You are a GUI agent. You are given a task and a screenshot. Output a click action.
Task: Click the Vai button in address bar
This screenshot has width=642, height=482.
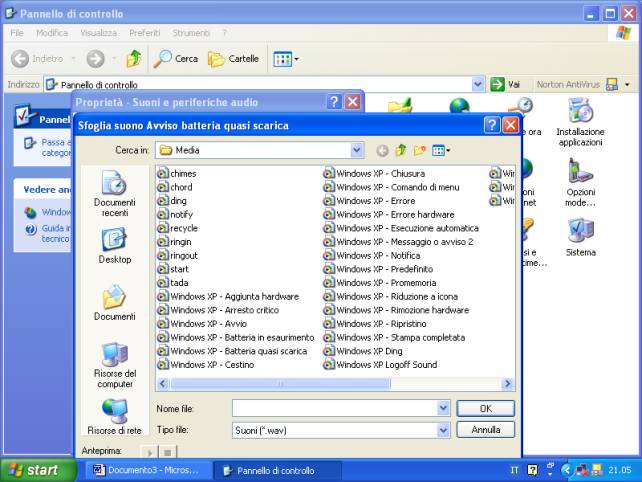click(x=505, y=84)
